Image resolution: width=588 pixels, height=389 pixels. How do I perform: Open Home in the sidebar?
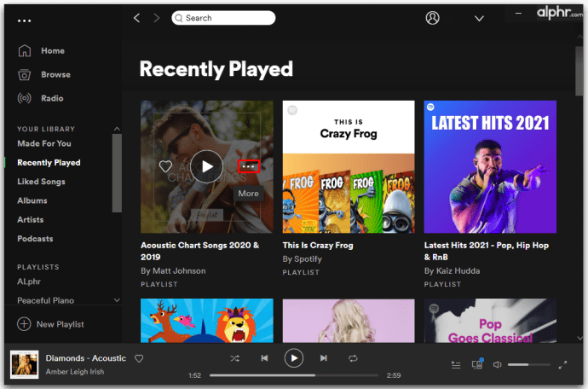tap(53, 50)
